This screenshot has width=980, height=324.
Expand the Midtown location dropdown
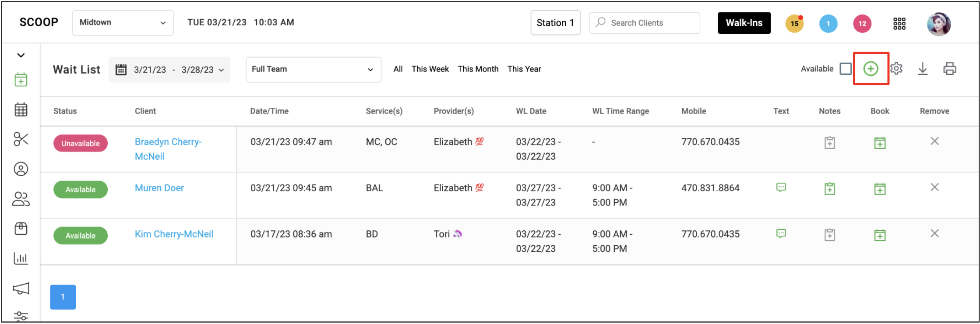pos(123,23)
